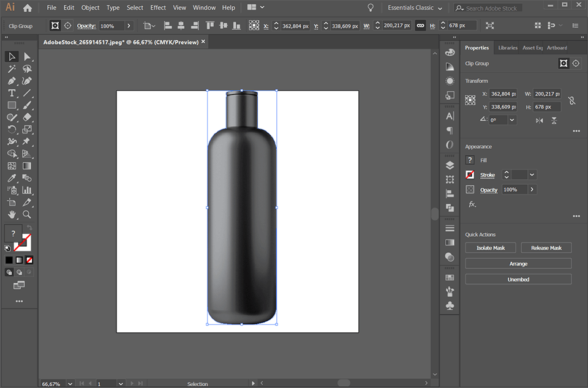This screenshot has width=588, height=388.
Task: Switch to the Libraries tab
Action: click(508, 47)
